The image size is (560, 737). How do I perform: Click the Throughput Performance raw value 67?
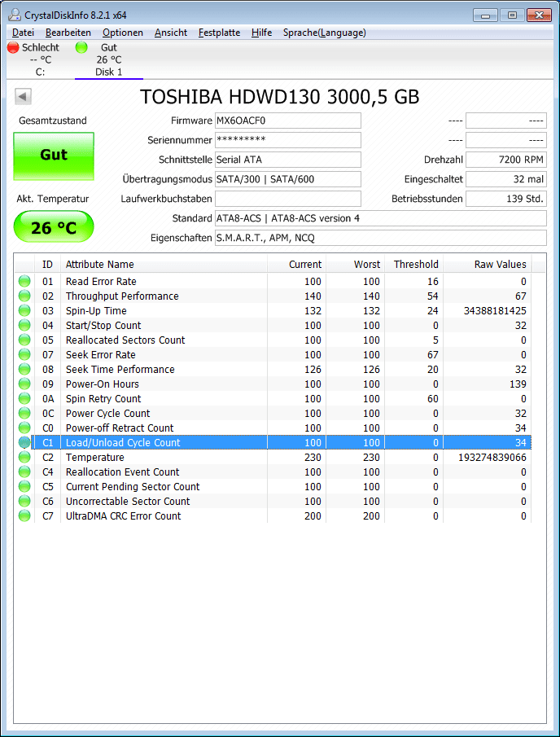pos(520,296)
